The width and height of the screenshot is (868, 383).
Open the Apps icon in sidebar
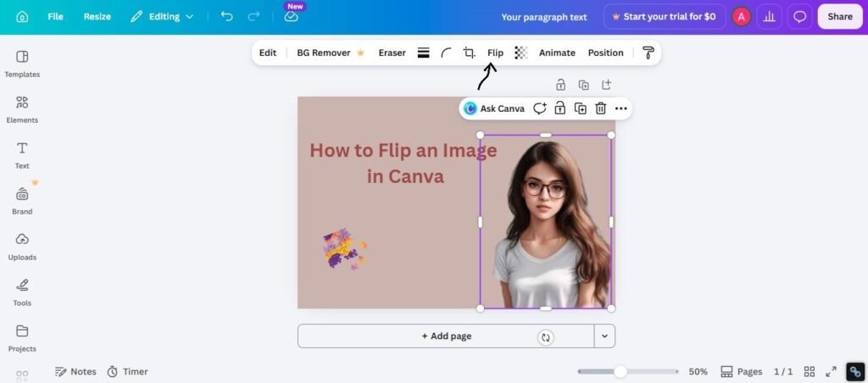[22, 376]
